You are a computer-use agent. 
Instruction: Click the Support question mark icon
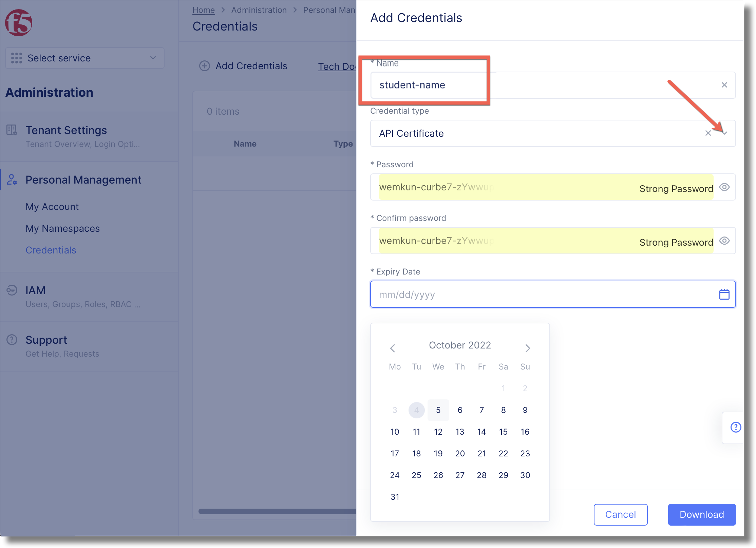[12, 340]
